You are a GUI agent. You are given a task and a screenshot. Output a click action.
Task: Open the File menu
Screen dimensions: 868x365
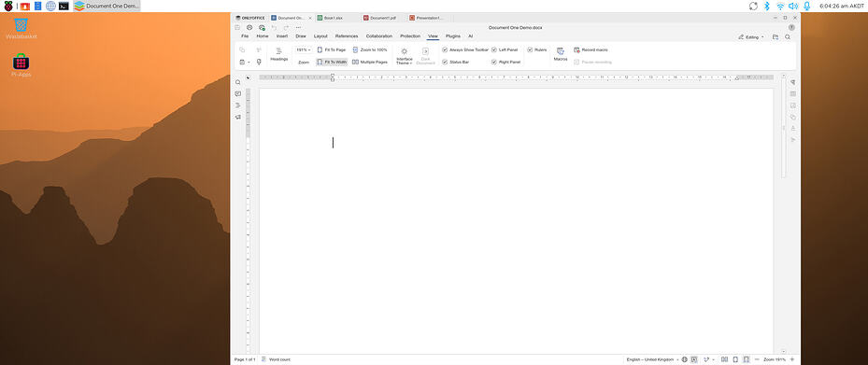click(245, 36)
